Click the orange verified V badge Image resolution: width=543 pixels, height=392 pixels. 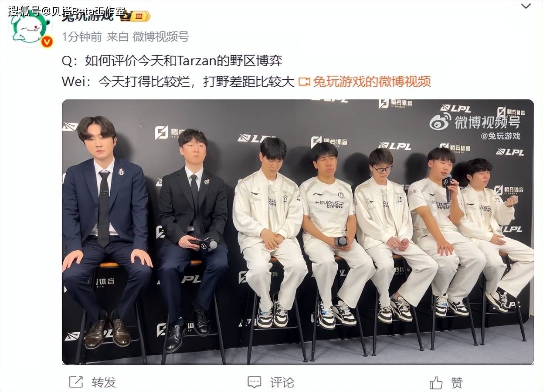coord(47,42)
